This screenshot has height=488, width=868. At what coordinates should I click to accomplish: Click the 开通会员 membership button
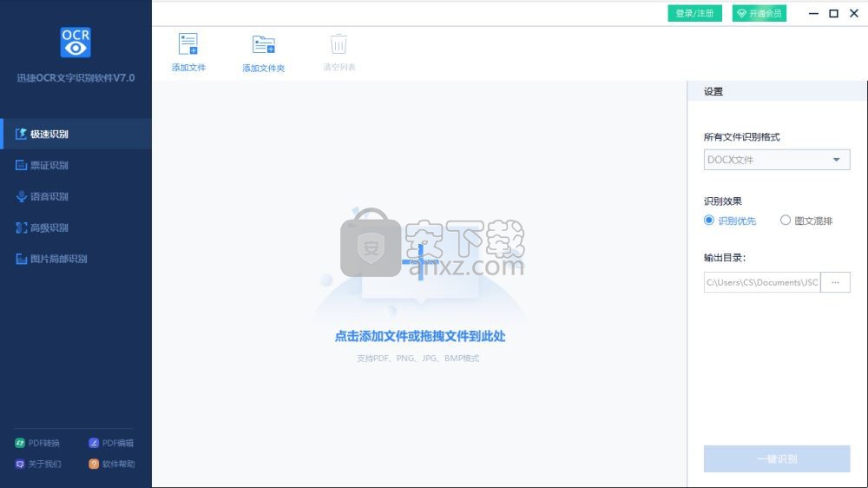(759, 13)
